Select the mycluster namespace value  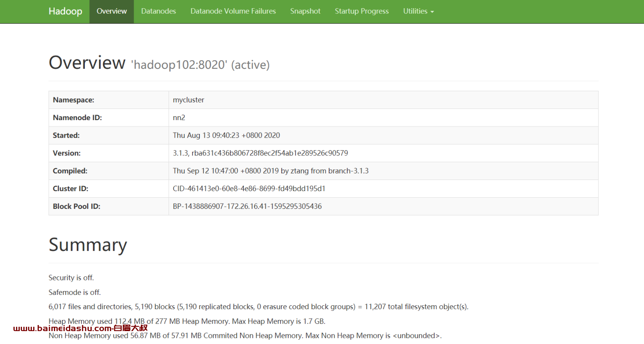189,100
